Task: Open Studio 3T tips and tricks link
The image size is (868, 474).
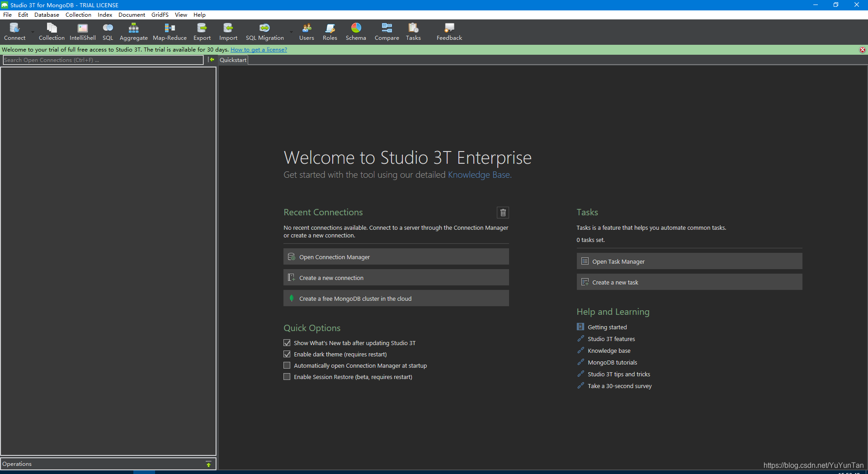Action: point(619,374)
